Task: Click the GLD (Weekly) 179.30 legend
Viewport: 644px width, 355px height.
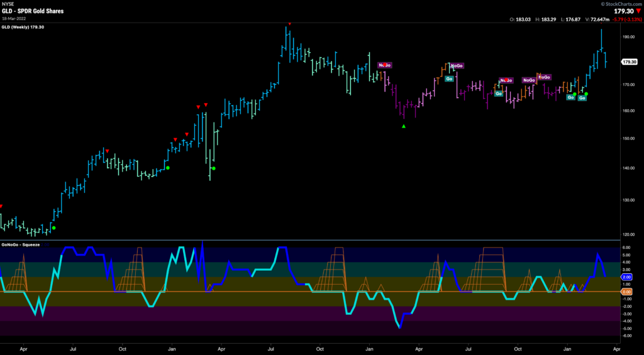Action: (23, 27)
